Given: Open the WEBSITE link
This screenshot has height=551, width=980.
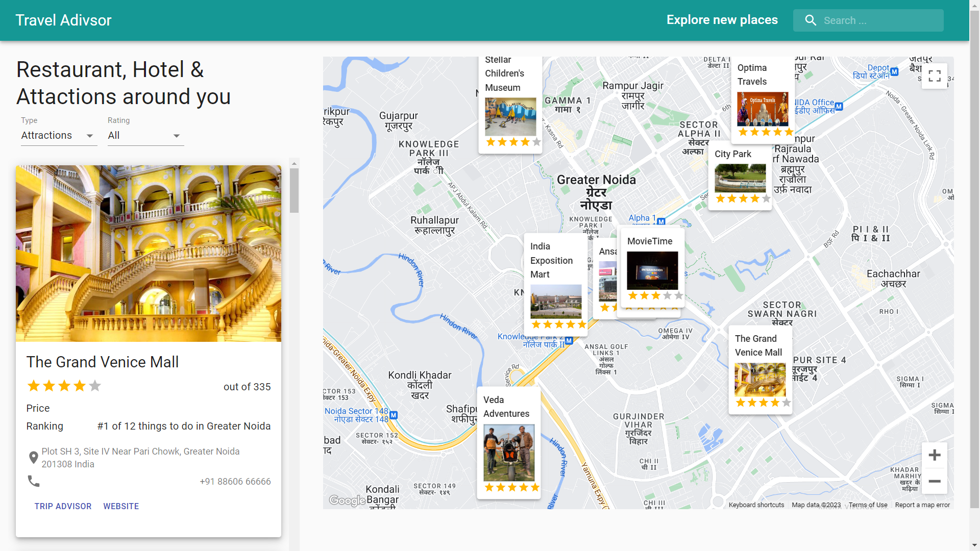Looking at the screenshot, I should click(x=121, y=506).
